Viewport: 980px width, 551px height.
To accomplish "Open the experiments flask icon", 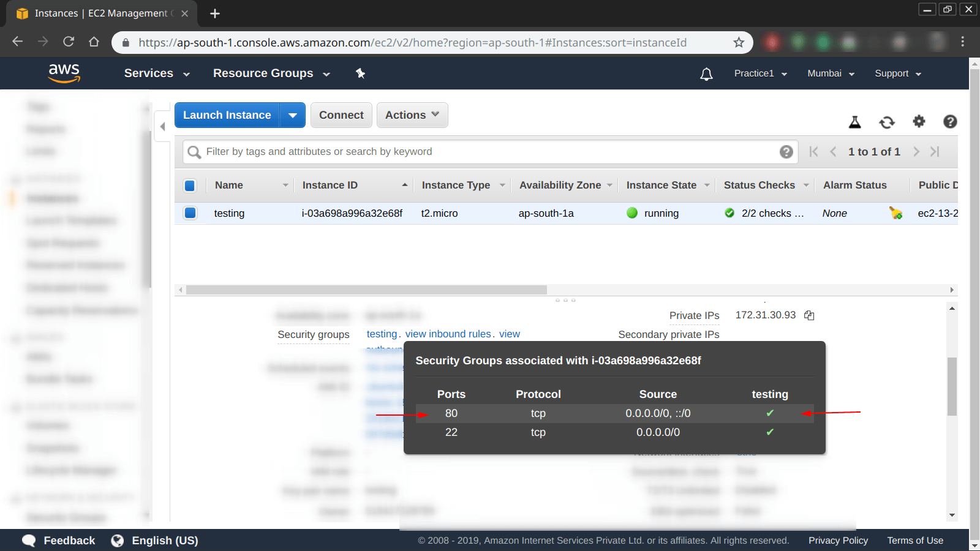I will 855,122.
